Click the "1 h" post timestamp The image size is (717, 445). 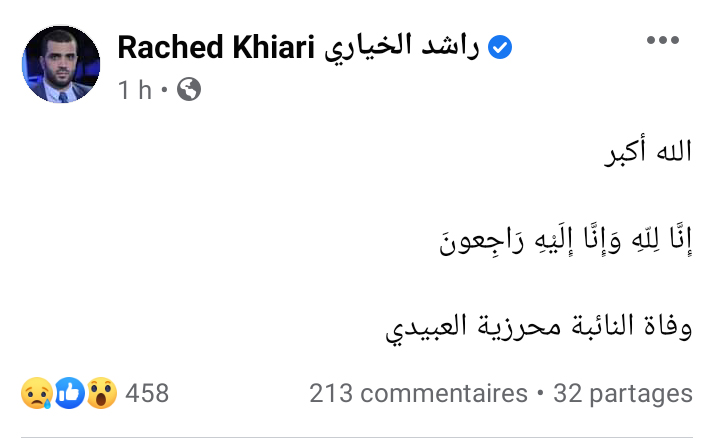click(x=134, y=90)
